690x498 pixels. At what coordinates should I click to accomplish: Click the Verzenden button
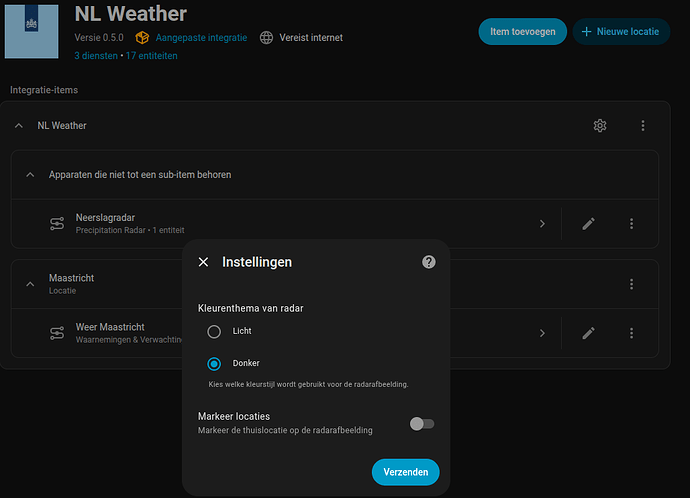405,472
